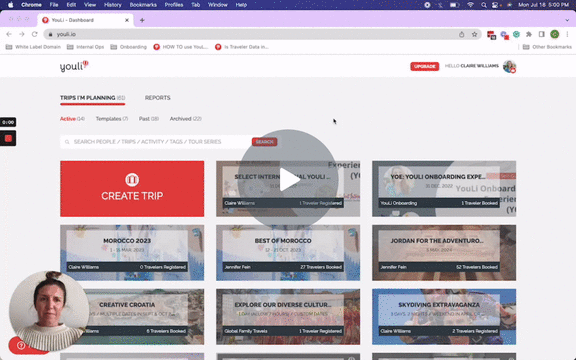Viewport: 576px width, 360px height.
Task: Play the video with the center play button
Action: (288, 179)
